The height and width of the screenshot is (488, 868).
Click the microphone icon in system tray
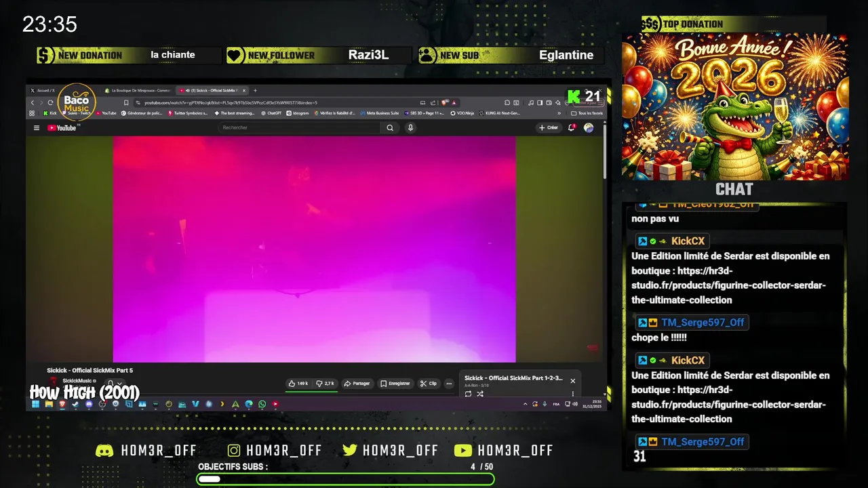click(545, 404)
